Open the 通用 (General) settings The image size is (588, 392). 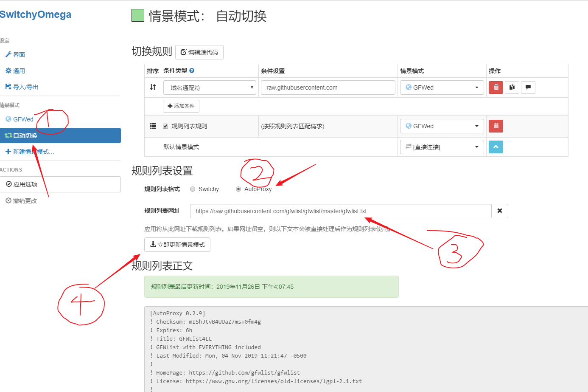(x=15, y=71)
